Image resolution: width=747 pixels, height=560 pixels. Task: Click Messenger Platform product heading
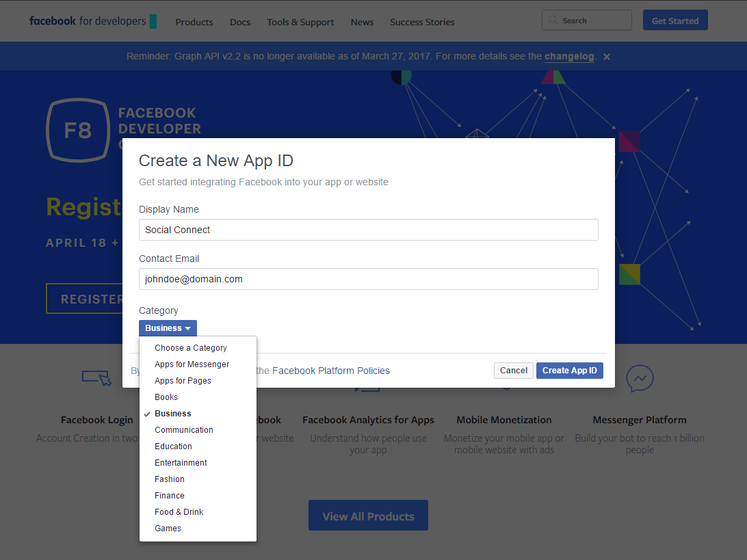(x=640, y=420)
